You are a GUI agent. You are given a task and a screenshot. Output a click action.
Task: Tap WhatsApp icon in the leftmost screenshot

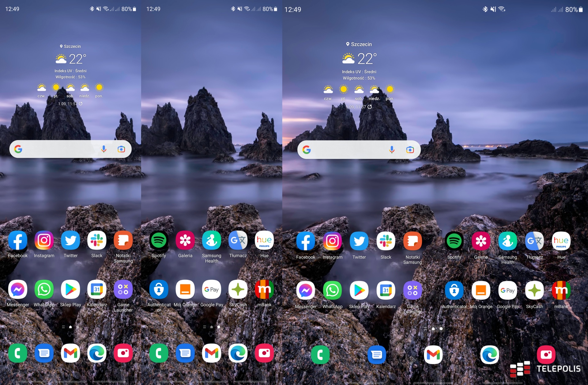pyautogui.click(x=44, y=289)
